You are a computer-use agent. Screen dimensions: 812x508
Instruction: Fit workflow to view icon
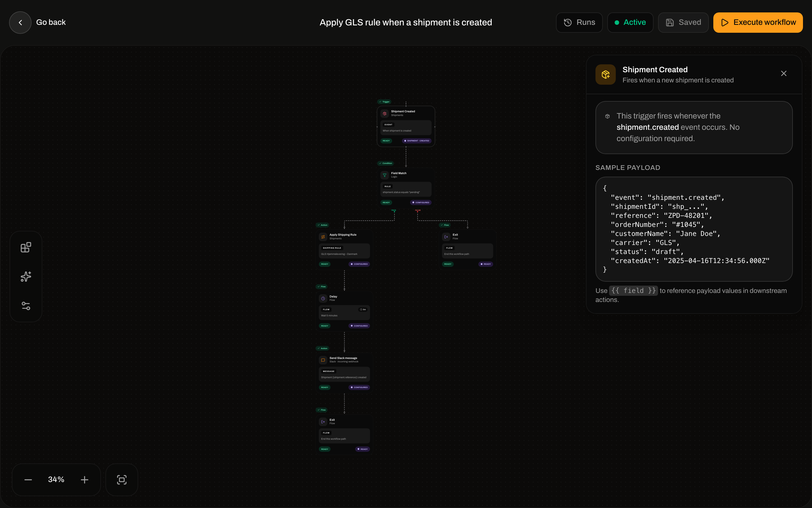(x=122, y=480)
